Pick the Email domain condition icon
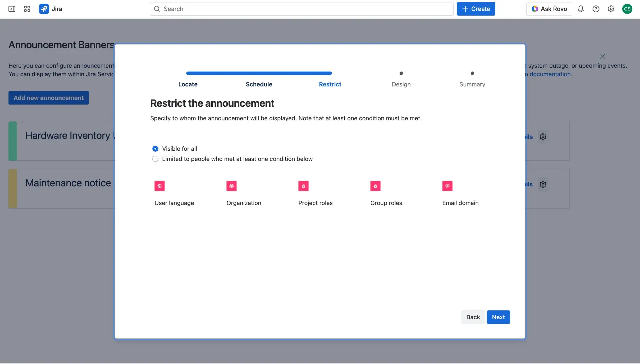Image resolution: width=640 pixels, height=364 pixels. point(447,186)
